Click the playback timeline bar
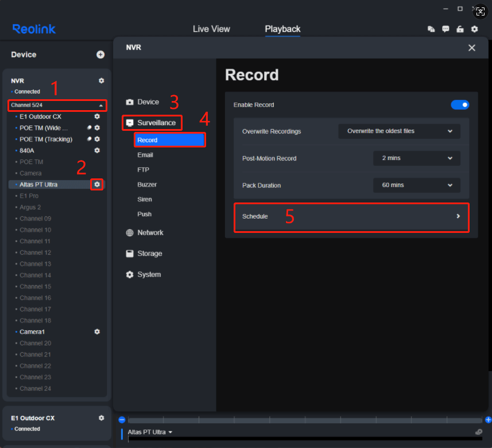Screen dimensions: 492x448 305,420
